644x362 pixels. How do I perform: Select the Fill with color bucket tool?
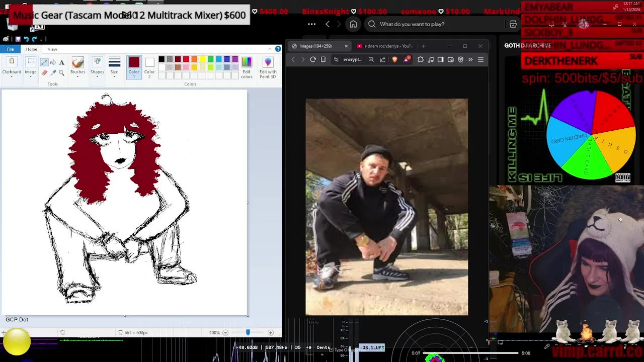click(x=53, y=62)
